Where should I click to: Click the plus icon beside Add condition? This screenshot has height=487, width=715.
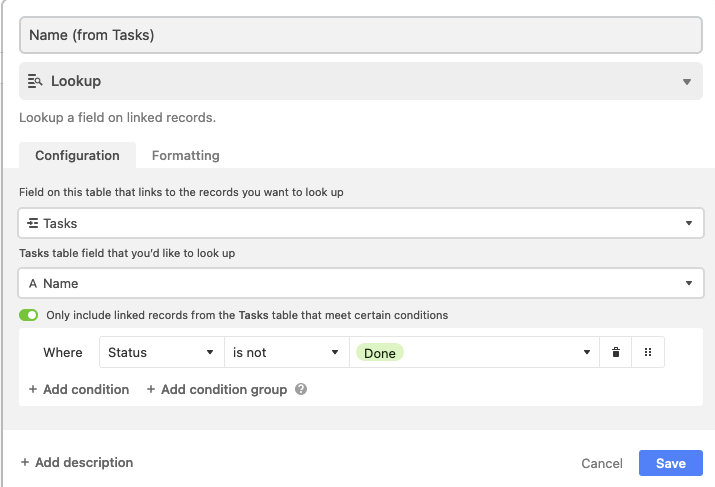[x=33, y=389]
